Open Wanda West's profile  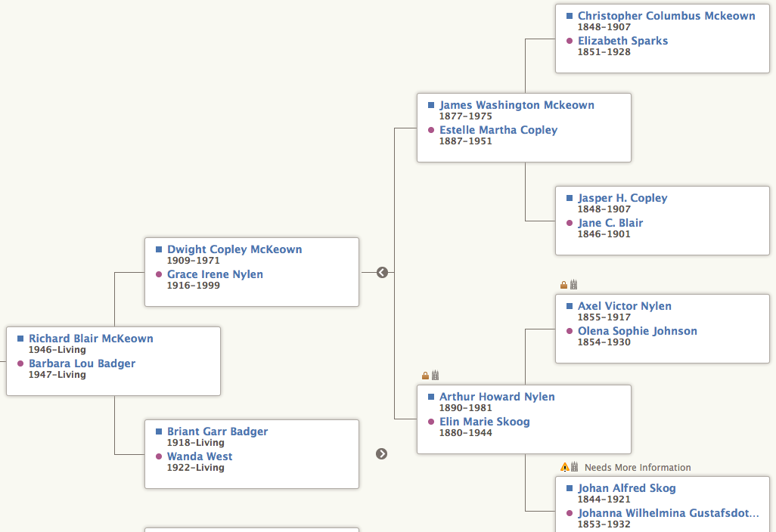coord(200,456)
